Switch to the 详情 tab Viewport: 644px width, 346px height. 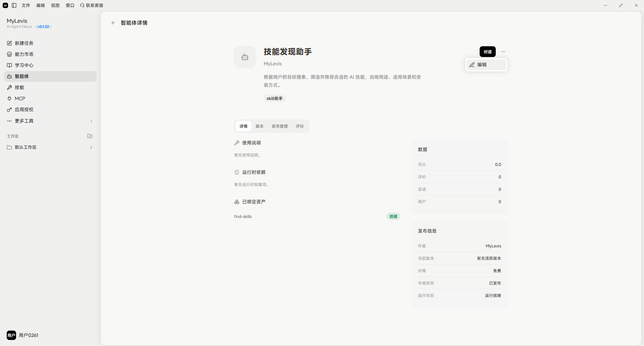[244, 126]
